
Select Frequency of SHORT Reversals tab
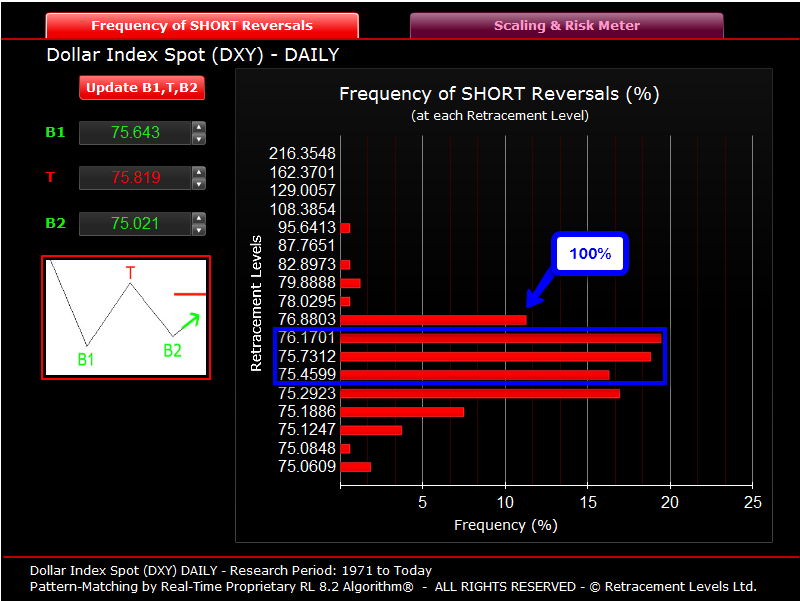point(201,26)
